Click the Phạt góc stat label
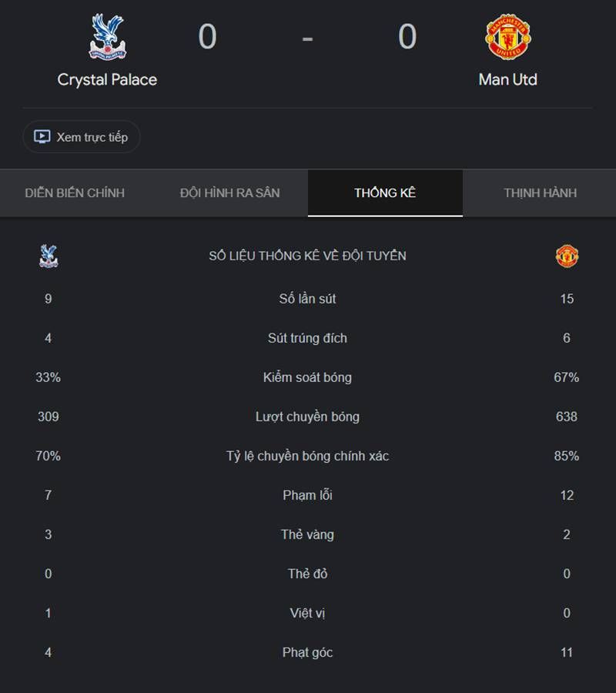This screenshot has width=616, height=693. pos(307,653)
